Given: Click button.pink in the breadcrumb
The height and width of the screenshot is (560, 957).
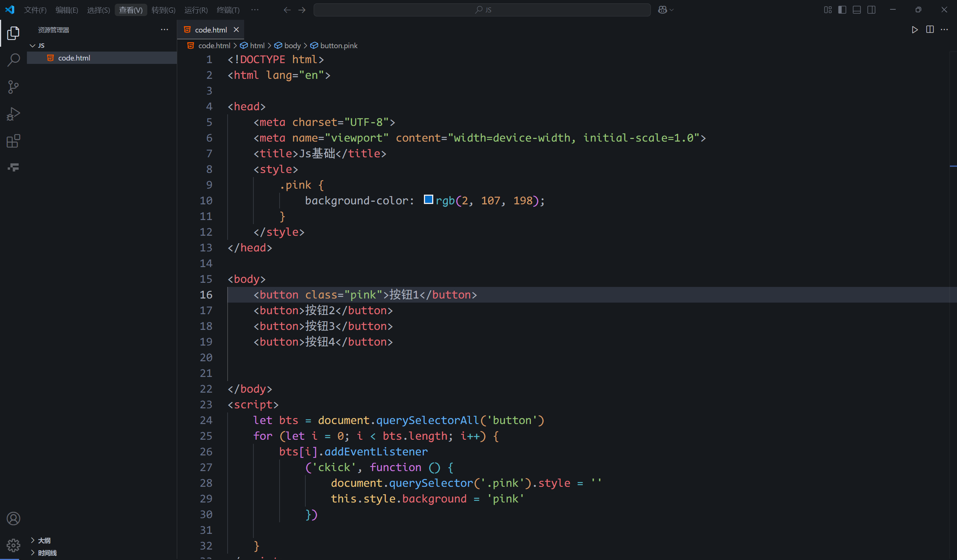Looking at the screenshot, I should [339, 46].
